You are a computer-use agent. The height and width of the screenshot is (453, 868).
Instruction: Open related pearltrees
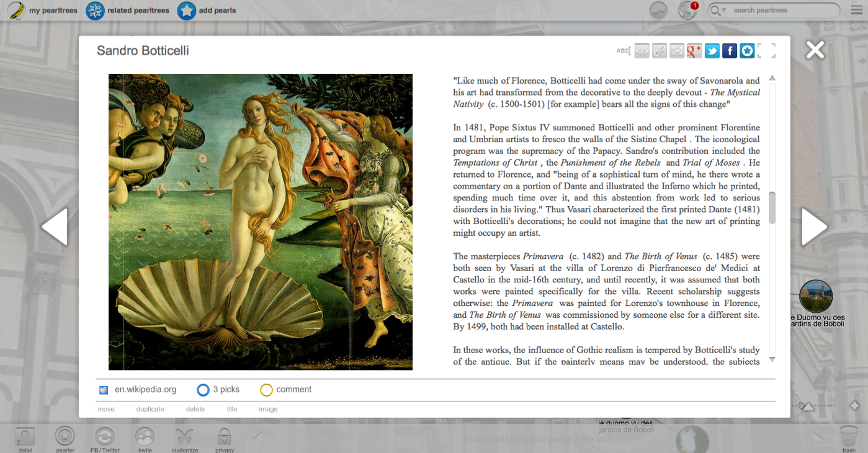127,11
